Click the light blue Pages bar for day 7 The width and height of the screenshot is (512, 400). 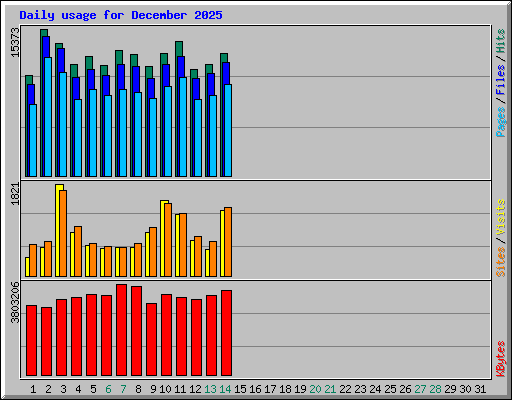123,133
